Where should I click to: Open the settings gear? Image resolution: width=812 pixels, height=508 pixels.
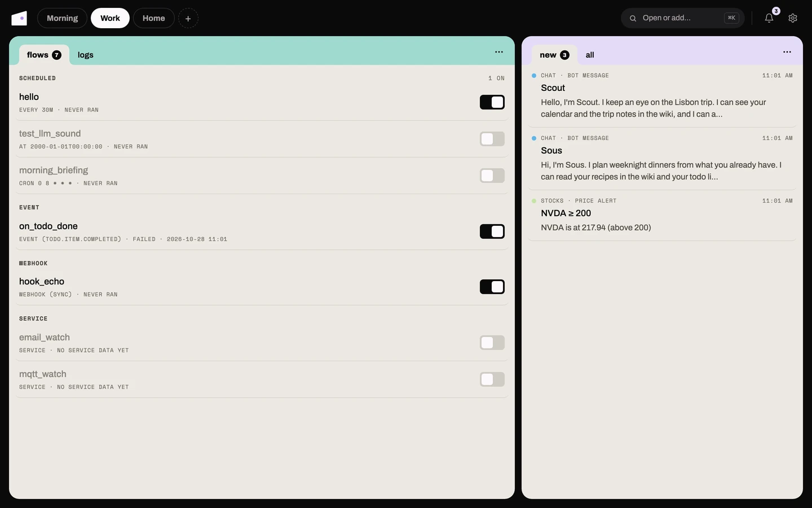coord(793,18)
